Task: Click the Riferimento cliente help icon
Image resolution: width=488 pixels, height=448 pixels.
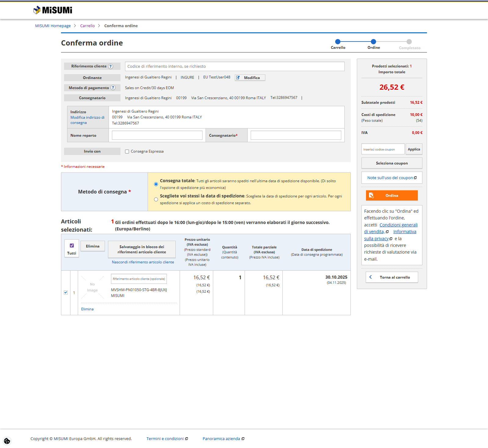Action: (x=111, y=67)
